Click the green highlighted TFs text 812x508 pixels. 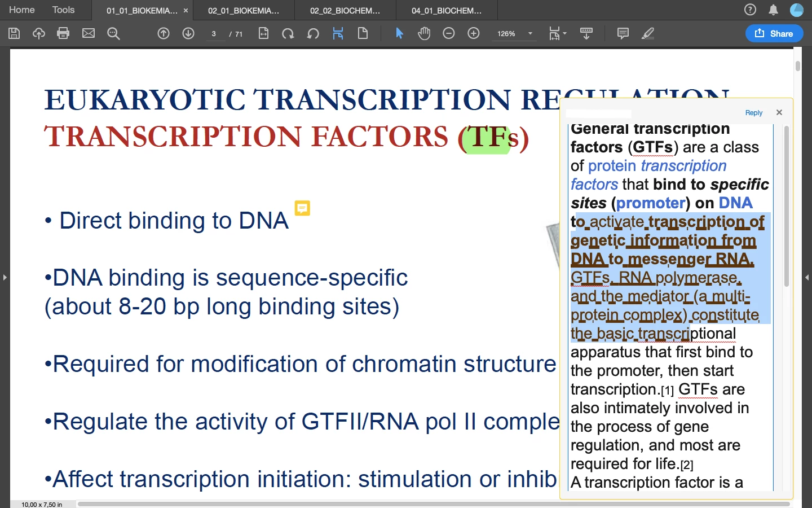tap(488, 138)
